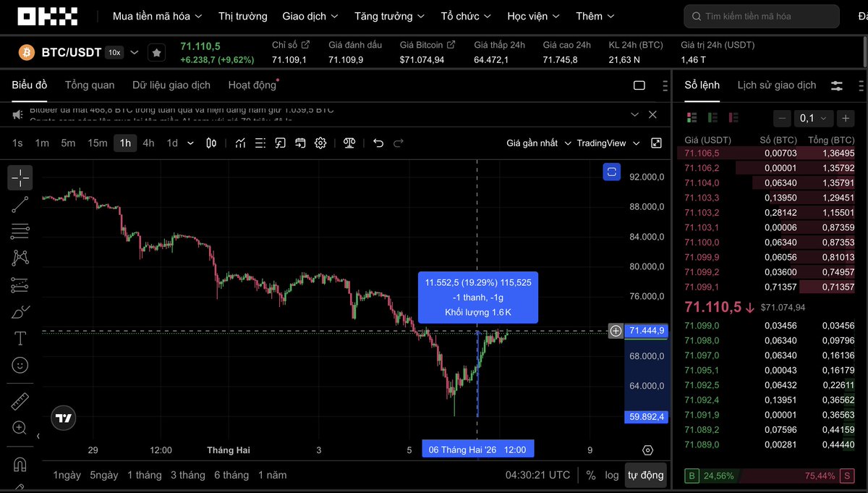Open the emoji icons tool

tap(20, 366)
